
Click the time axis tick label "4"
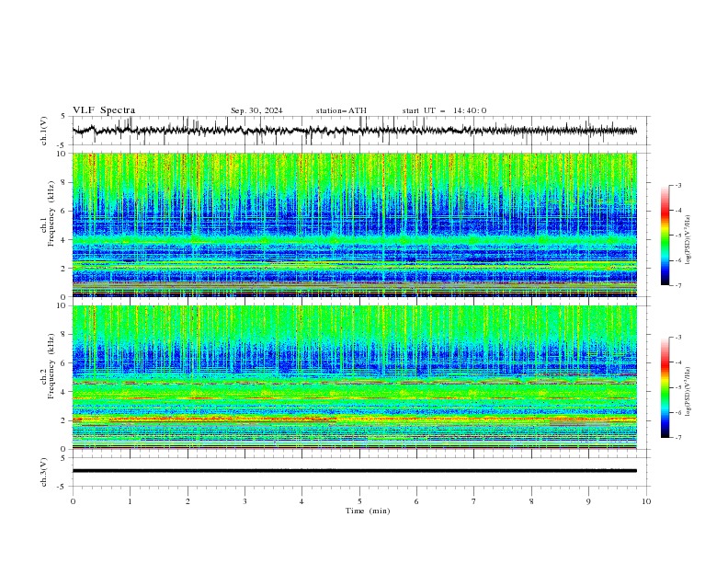click(x=301, y=501)
